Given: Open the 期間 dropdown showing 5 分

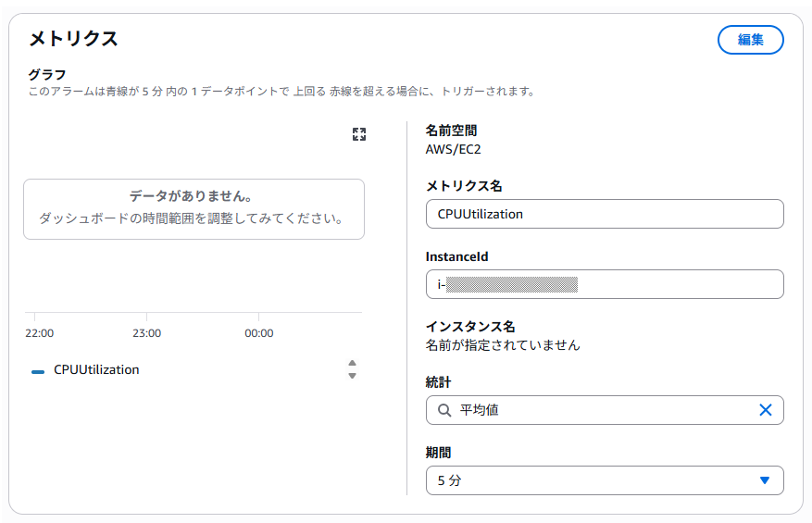Looking at the screenshot, I should [605, 480].
